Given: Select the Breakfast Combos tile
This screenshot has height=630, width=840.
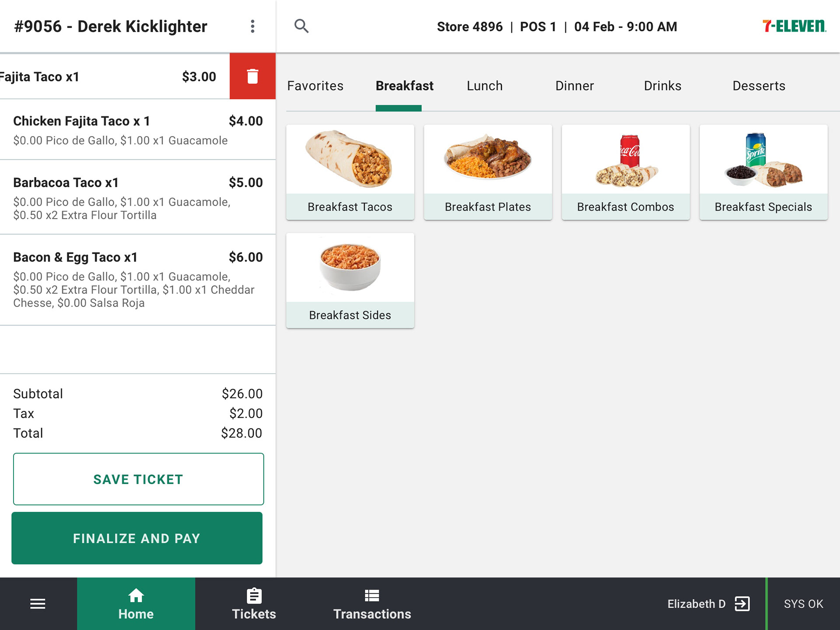Looking at the screenshot, I should click(x=626, y=172).
